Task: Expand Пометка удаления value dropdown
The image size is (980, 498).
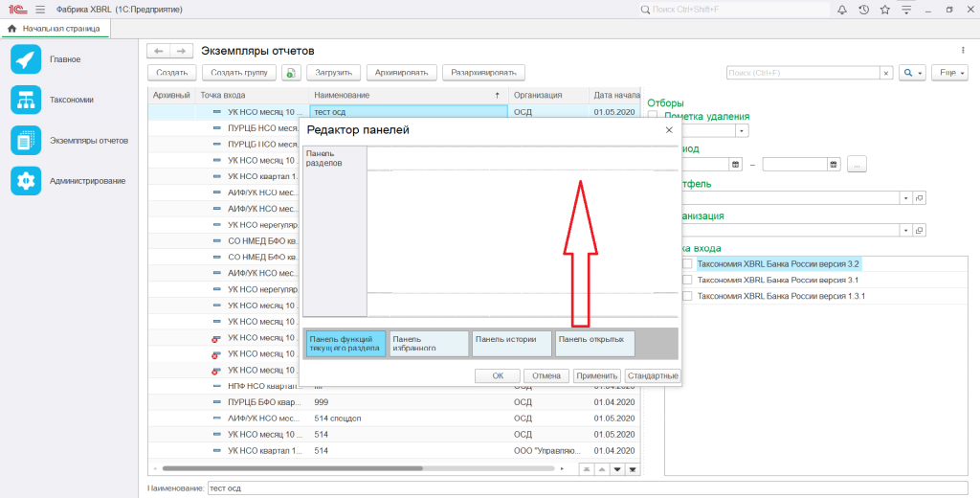Action: click(742, 131)
